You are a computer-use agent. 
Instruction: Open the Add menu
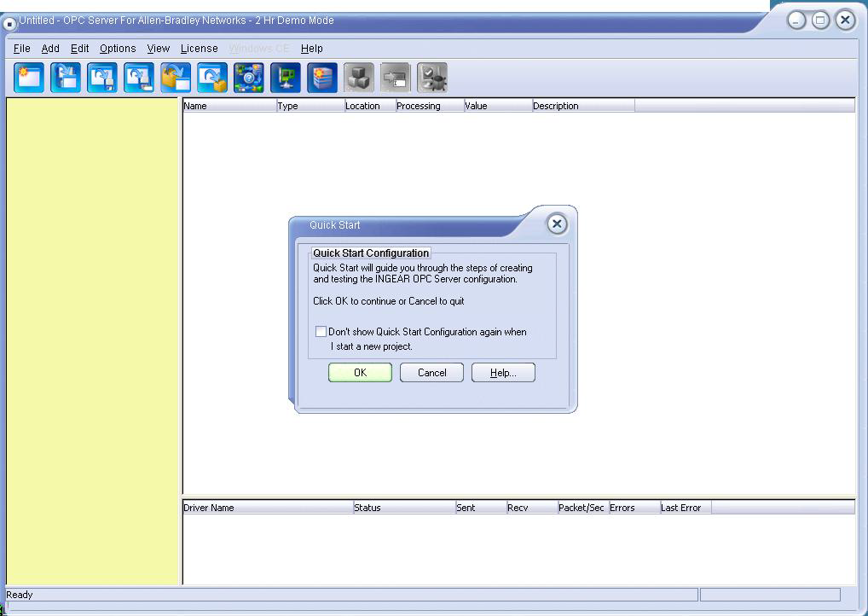50,49
